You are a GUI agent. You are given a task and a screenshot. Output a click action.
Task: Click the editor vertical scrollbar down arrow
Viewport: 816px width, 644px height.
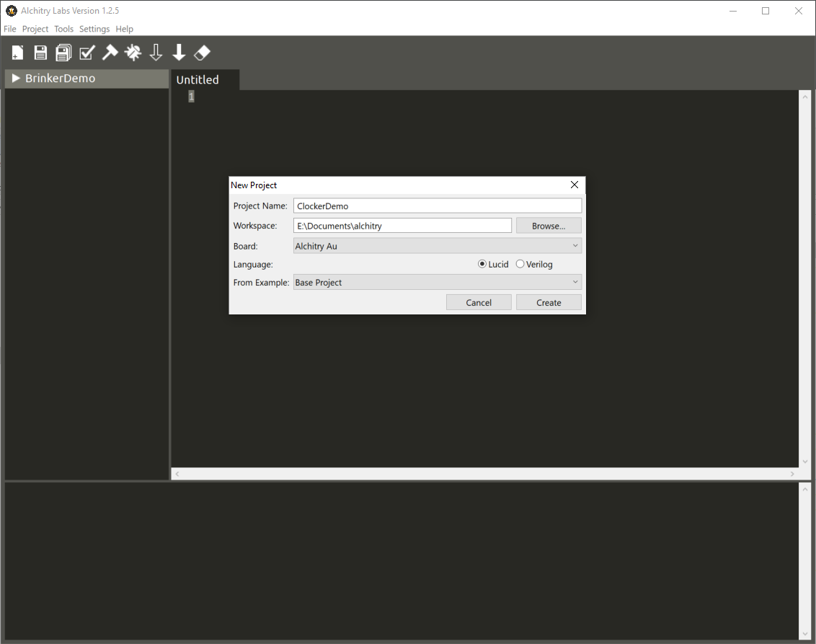pyautogui.click(x=805, y=462)
